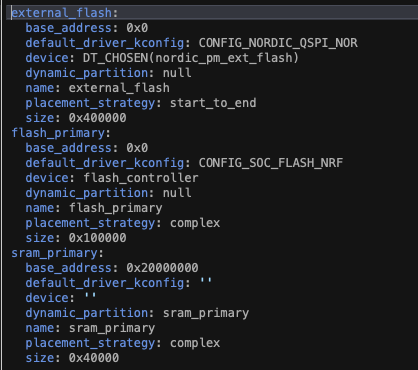Click the empty quotes after sram_primary device key
Screen dimensions: 418x370
[90, 297]
